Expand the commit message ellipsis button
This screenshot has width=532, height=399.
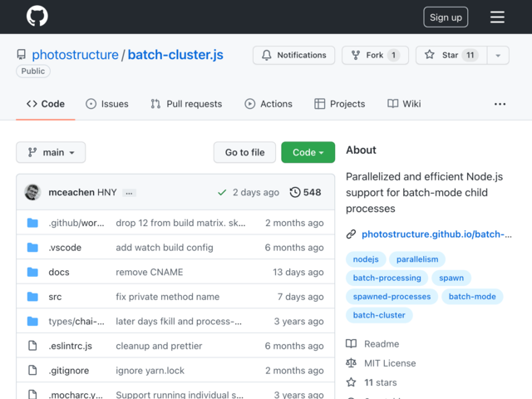[x=130, y=193]
